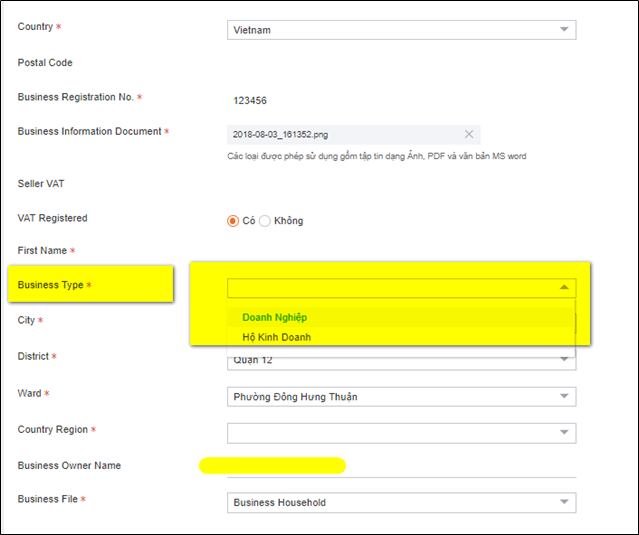Choose "Hộ Kinh Doanh" from Business Type list
Image resolution: width=639 pixels, height=535 pixels.
(277, 337)
